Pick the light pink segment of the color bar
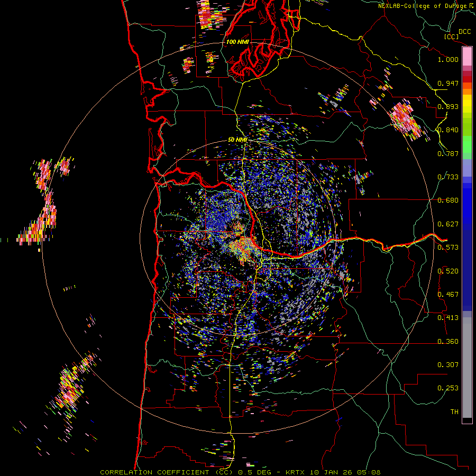476x476 pixels. click(467, 57)
